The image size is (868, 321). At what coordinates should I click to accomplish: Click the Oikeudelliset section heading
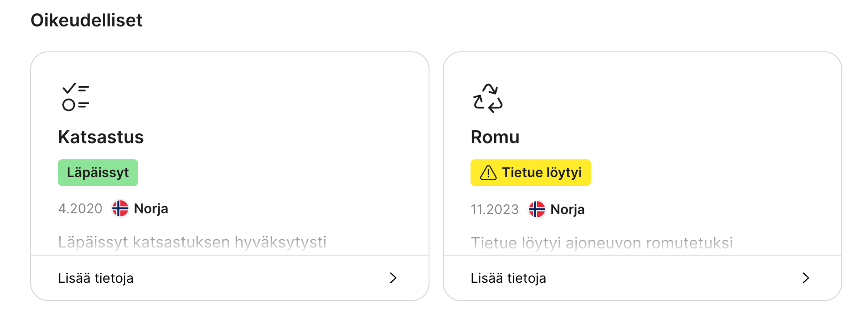click(87, 20)
